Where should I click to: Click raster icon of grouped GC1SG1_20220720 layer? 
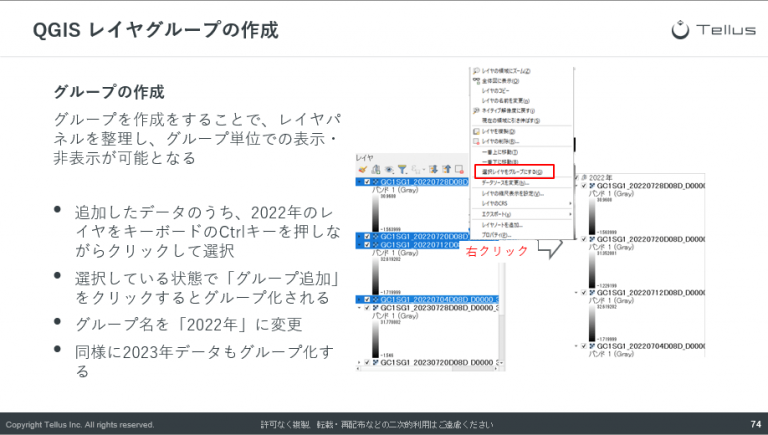tap(592, 239)
